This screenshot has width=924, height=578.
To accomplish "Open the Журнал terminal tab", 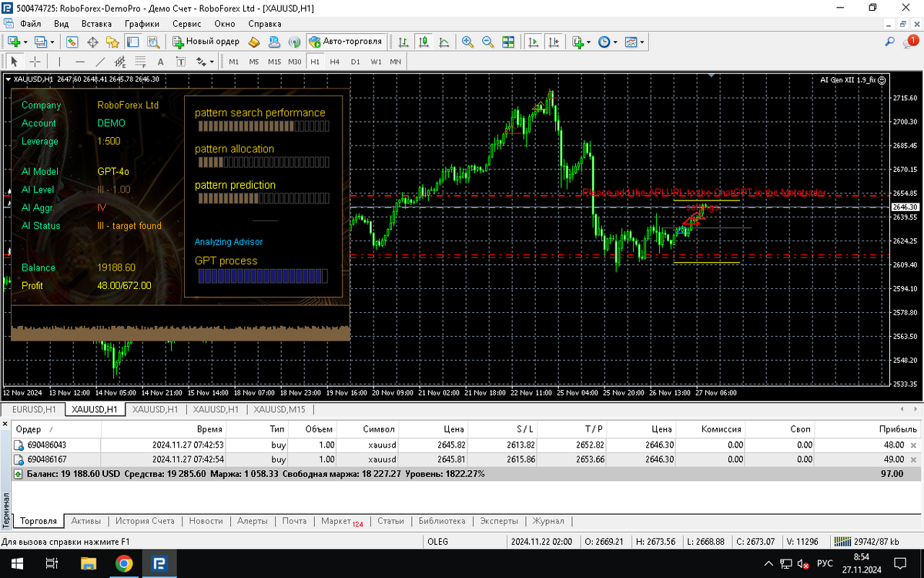I will coord(548,521).
